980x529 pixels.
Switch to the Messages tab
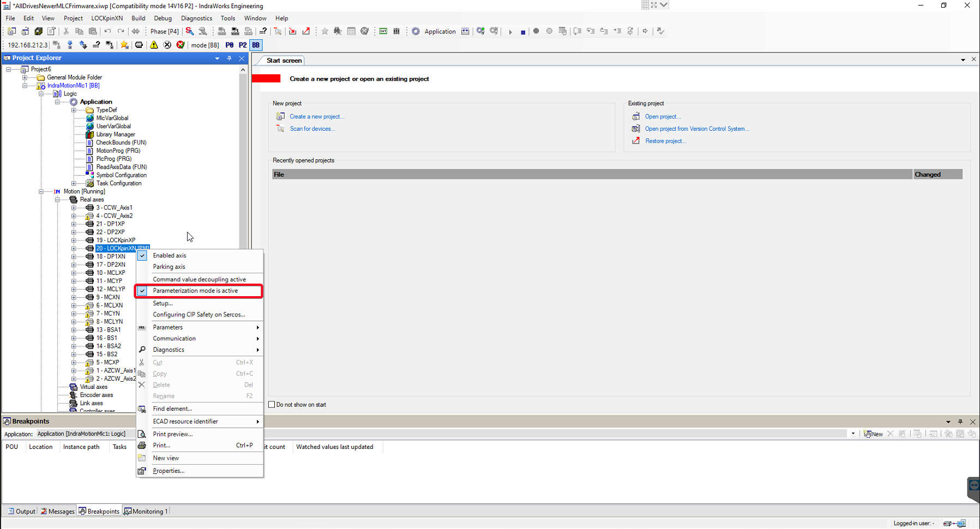[x=57, y=512]
